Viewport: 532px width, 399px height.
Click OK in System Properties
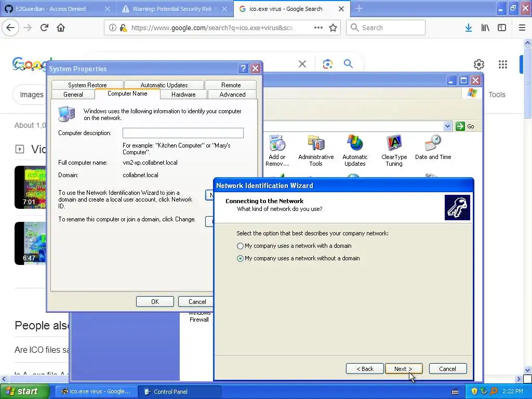tap(155, 302)
